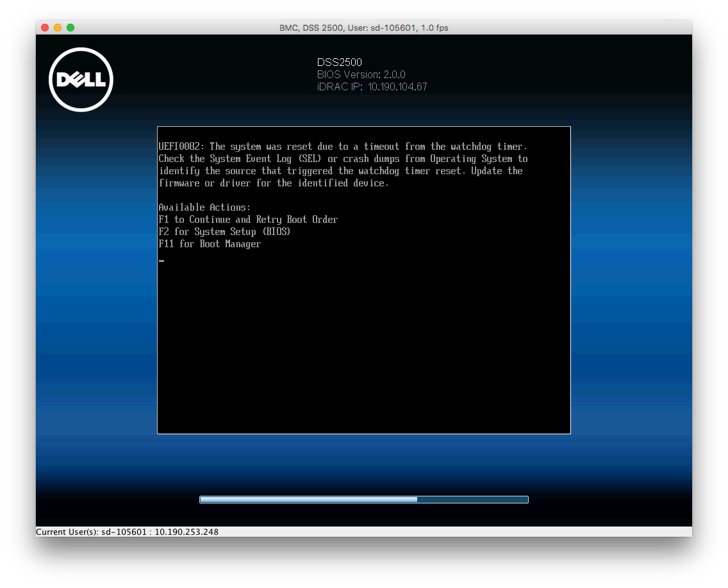The image size is (728, 588).
Task: Click the 'Available Actions:' heading
Action: coord(204,208)
